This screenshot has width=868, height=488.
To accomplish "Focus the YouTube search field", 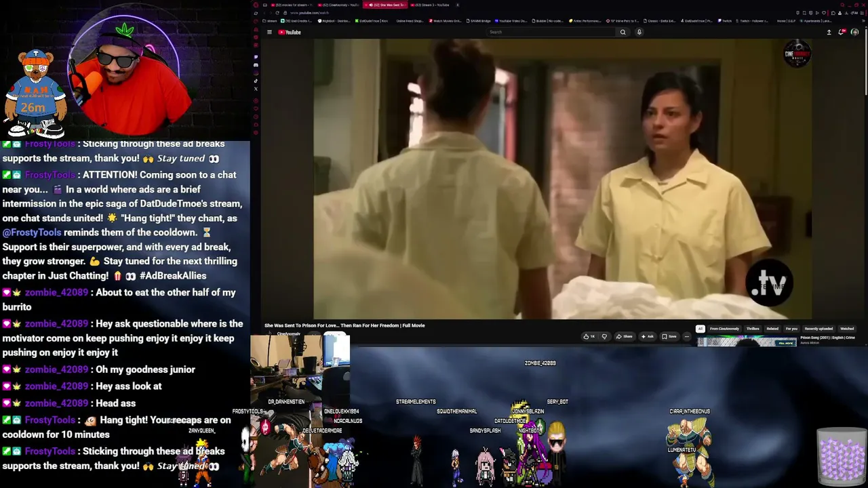I will click(x=551, y=32).
